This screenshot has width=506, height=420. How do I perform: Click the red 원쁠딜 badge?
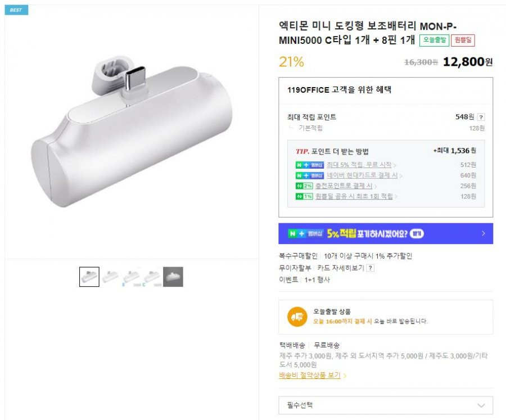coord(463,40)
